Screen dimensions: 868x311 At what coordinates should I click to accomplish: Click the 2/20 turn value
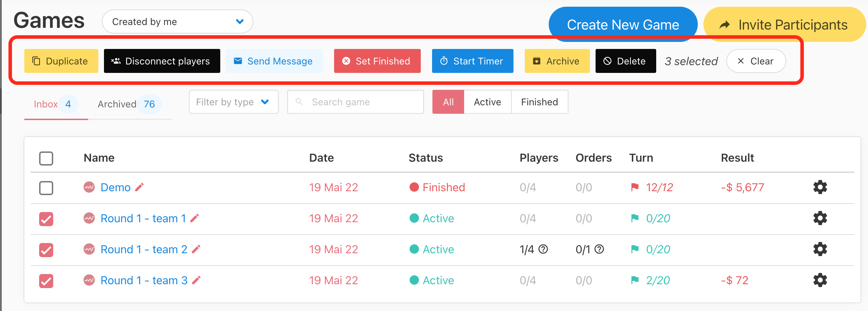pyautogui.click(x=658, y=280)
